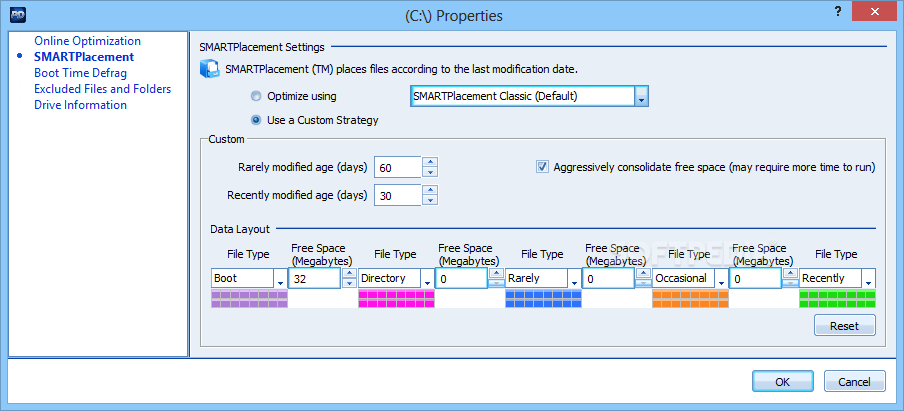Viewport: 904px width, 411px height.
Task: Click the free space field after Occasional
Action: pyautogui.click(x=756, y=278)
